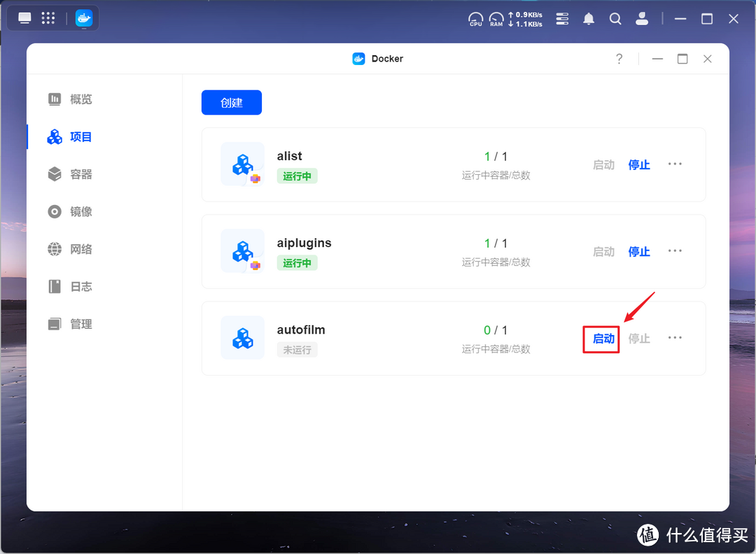Open more options menu for alist project
This screenshot has height=554, width=756.
[x=675, y=164]
